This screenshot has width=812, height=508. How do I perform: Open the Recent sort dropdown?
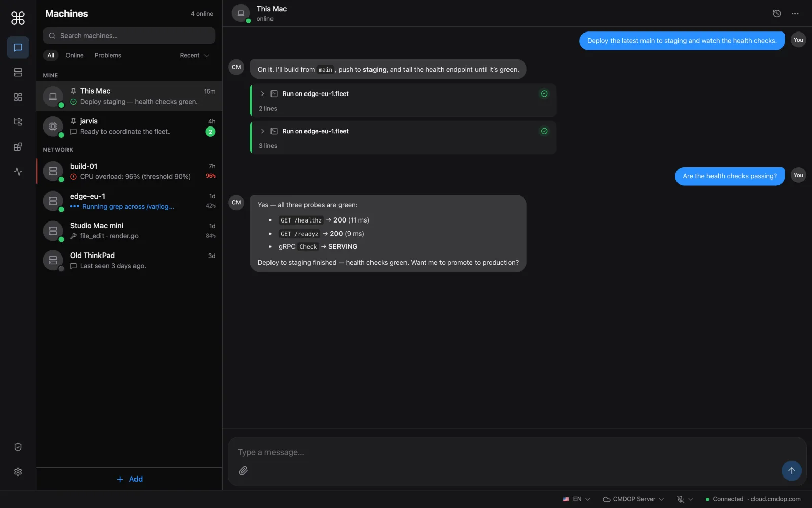click(x=194, y=55)
